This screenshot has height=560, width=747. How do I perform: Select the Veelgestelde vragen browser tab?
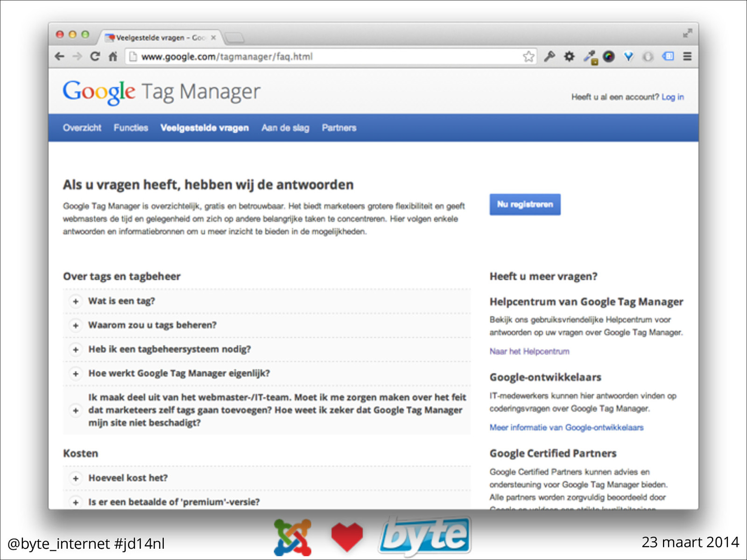coord(160,38)
